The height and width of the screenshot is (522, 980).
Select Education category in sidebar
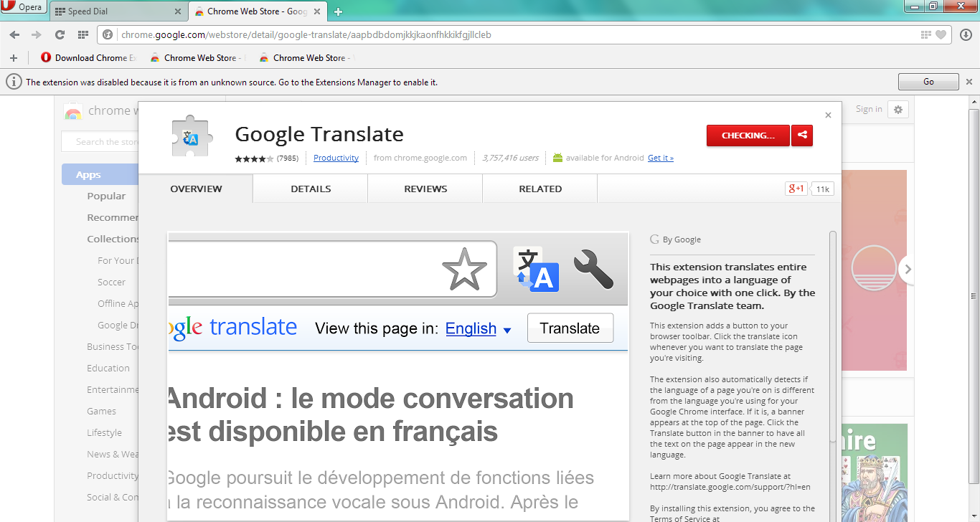tap(108, 368)
